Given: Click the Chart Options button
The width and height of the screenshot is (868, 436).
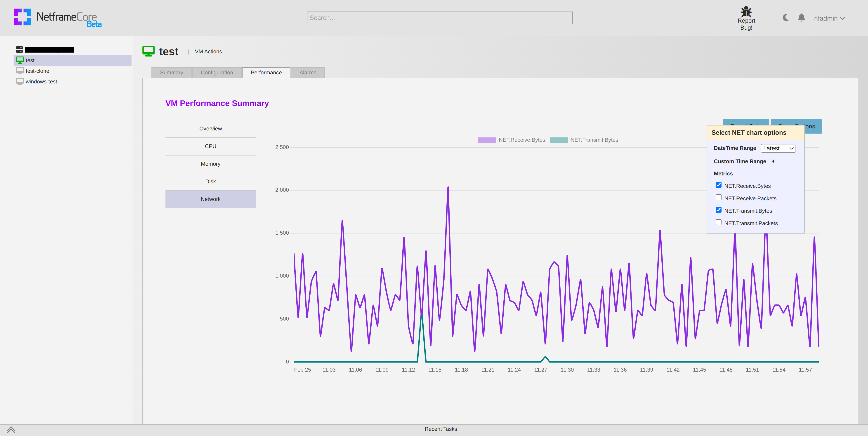Looking at the screenshot, I should pos(813,126).
